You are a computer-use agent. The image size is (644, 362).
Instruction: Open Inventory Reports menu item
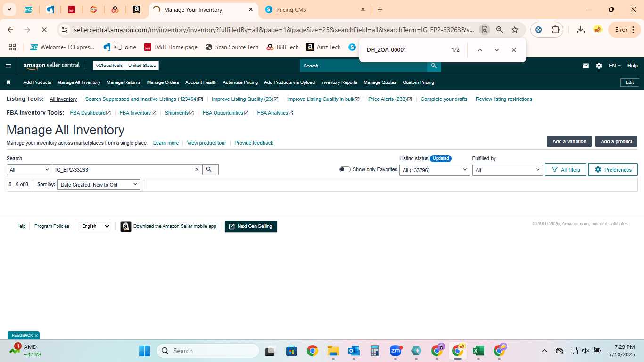point(339,82)
